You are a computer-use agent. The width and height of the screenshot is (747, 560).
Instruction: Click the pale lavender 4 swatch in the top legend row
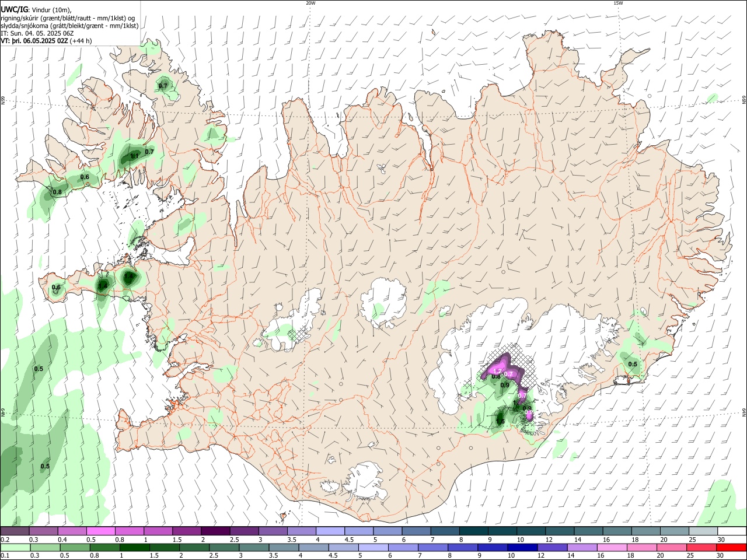[330, 531]
